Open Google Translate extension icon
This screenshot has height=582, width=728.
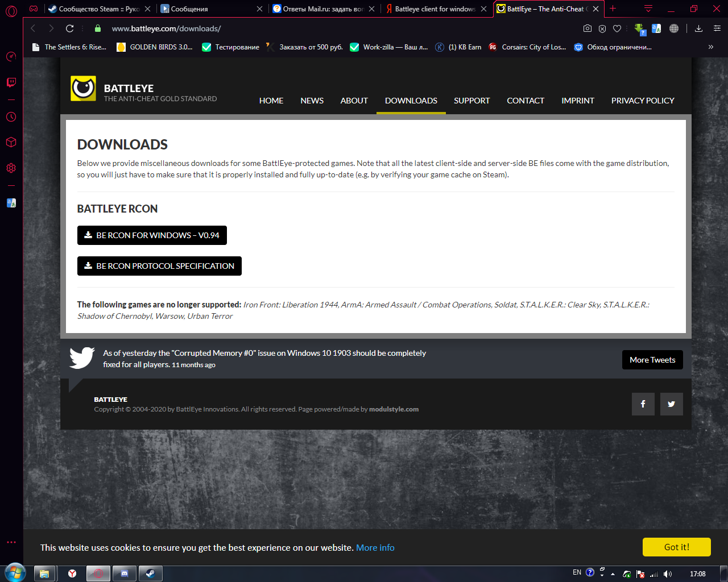656,28
